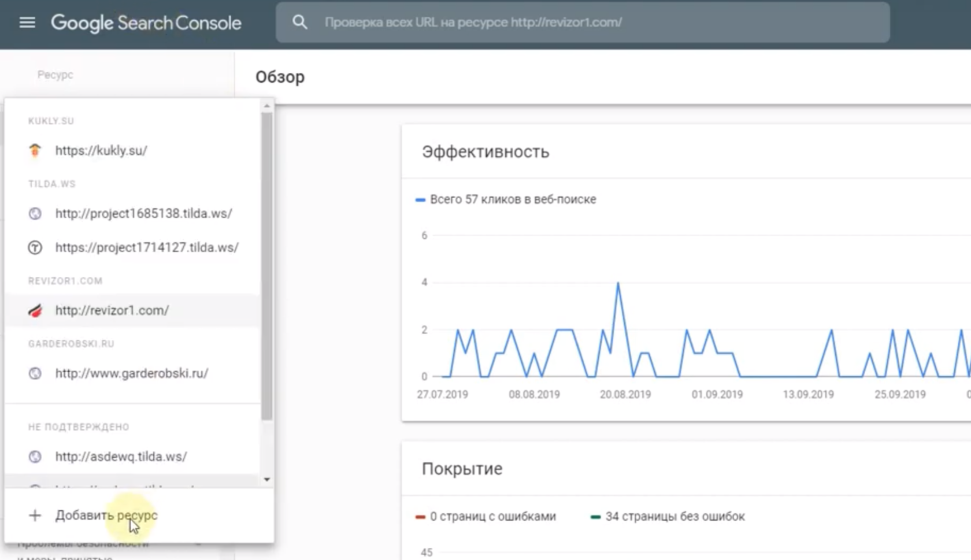Click the Эффективность card heading
The height and width of the screenshot is (560, 971).
coord(485,152)
